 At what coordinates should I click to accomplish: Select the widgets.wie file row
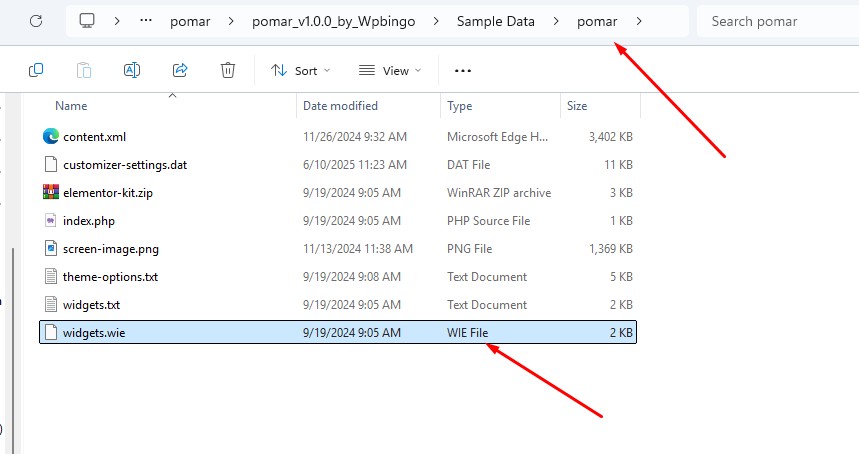[337, 332]
